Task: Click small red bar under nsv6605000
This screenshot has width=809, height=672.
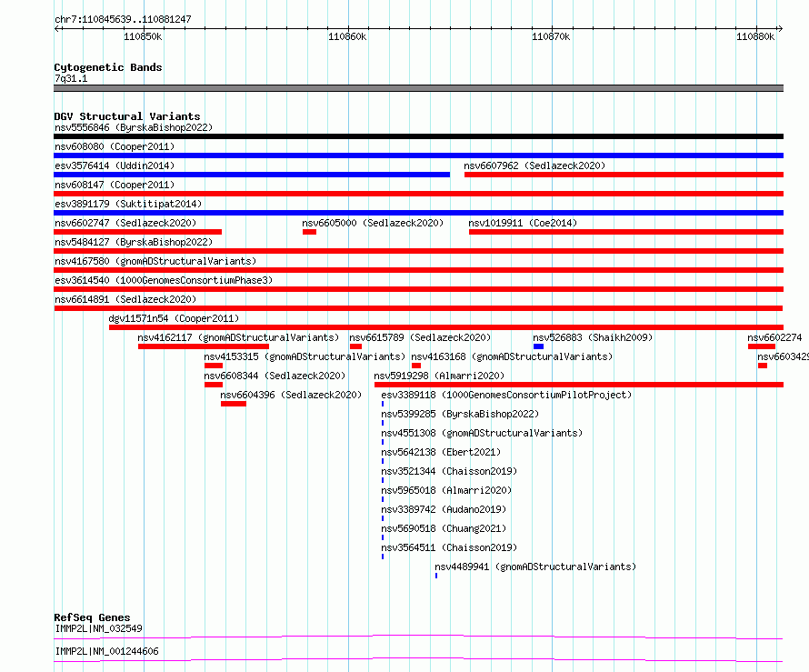Action: pyautogui.click(x=310, y=232)
